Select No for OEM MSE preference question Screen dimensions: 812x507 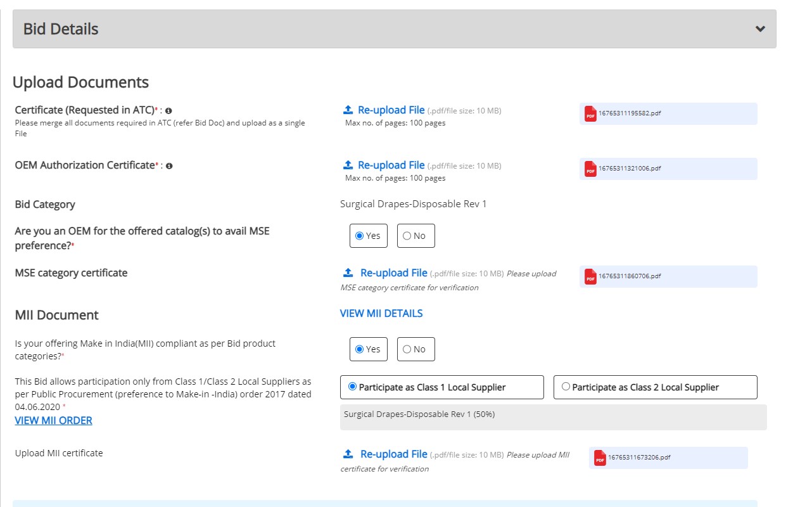coord(407,235)
